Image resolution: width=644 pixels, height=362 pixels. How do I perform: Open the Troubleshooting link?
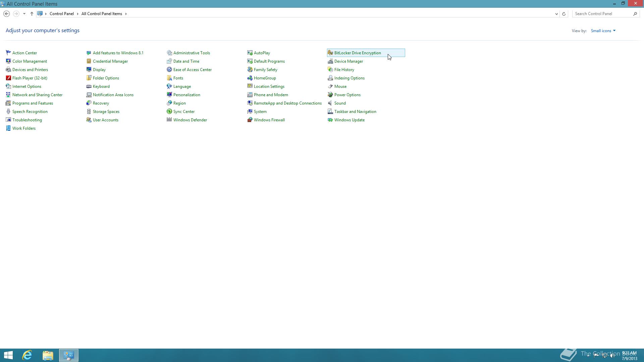(27, 120)
